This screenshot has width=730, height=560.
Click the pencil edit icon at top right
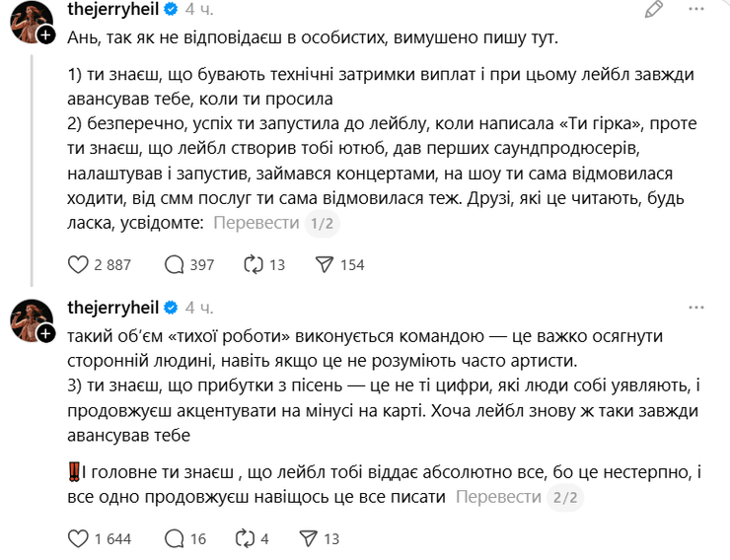coord(654,11)
